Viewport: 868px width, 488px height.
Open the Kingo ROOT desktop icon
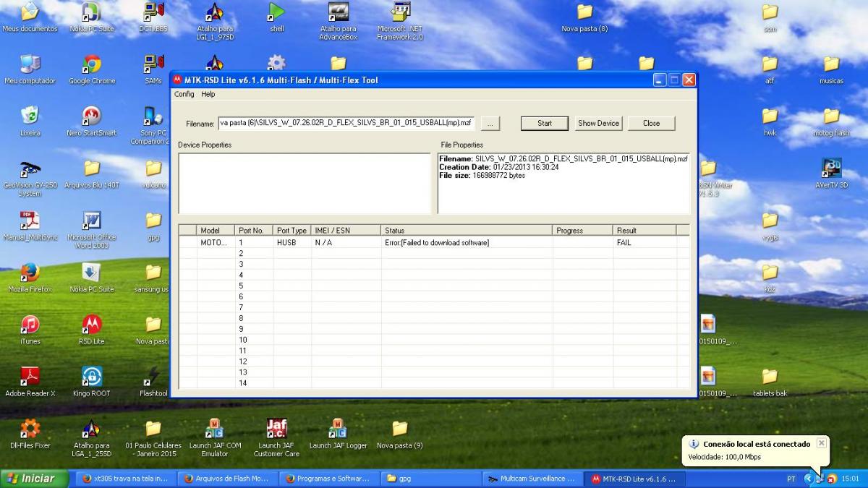pos(92,377)
